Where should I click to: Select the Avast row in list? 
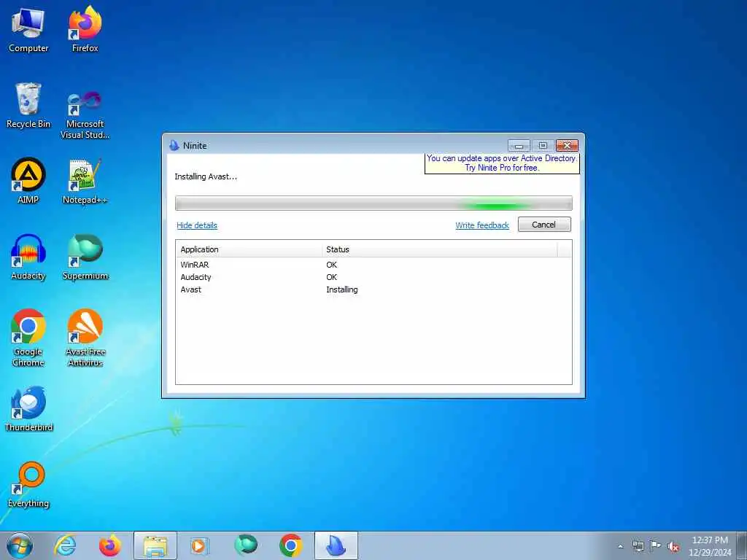373,289
